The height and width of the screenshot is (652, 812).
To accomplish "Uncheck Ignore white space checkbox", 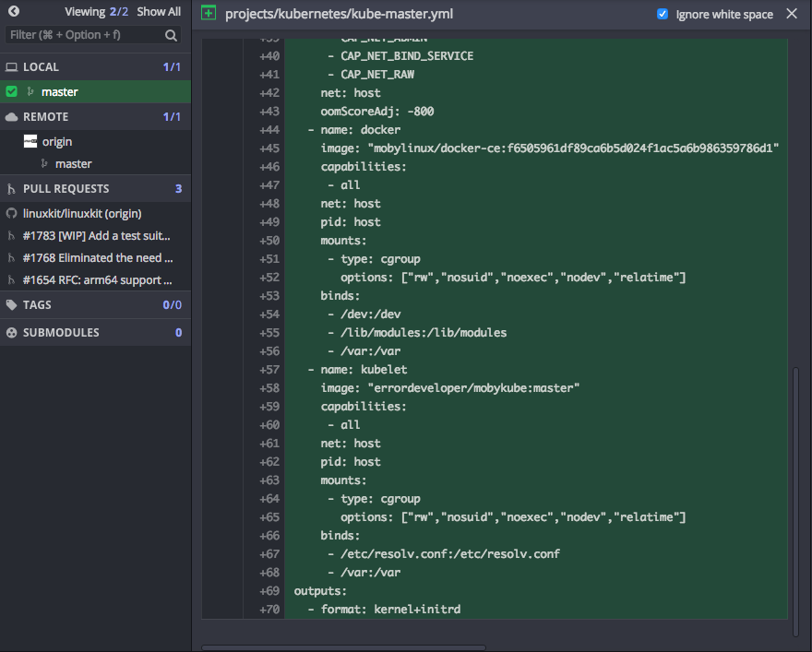I will tap(663, 14).
